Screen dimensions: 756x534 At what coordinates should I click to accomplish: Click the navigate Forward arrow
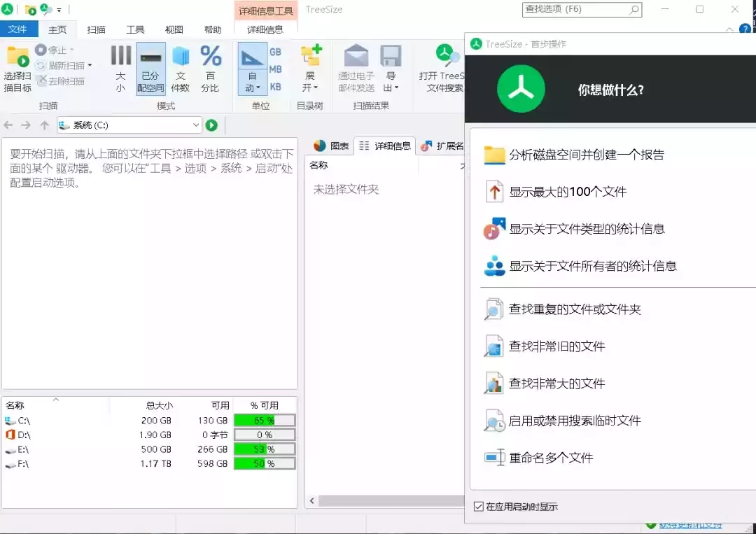click(26, 125)
